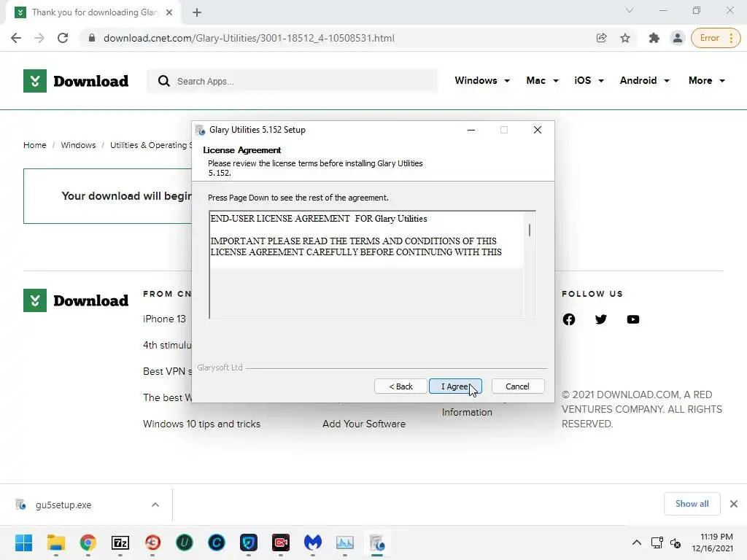Reload the current page
Image resolution: width=747 pixels, height=560 pixels.
pos(63,38)
